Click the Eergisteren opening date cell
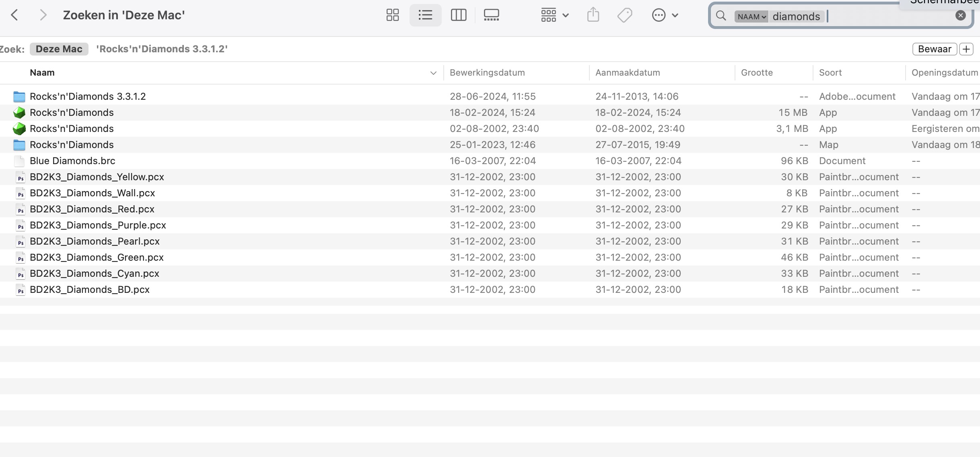This screenshot has height=457, width=980. (945, 129)
